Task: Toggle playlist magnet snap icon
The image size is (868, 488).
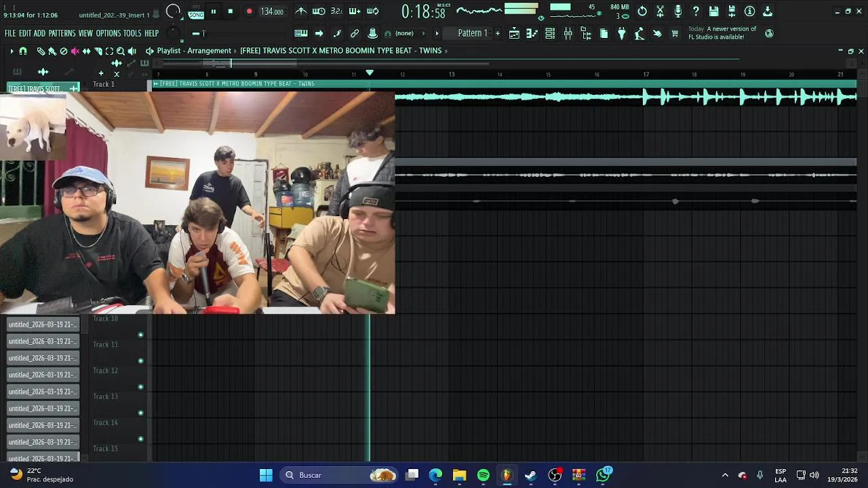Action: tap(23, 51)
